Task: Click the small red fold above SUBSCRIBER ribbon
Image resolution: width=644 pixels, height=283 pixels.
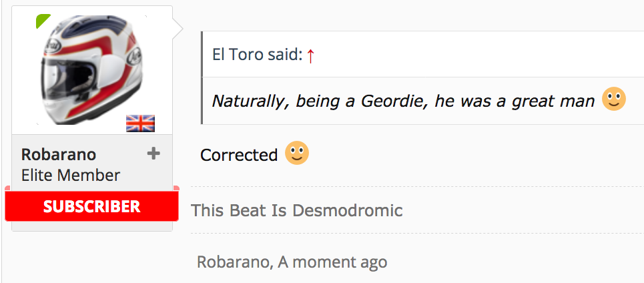Action: [x=176, y=188]
